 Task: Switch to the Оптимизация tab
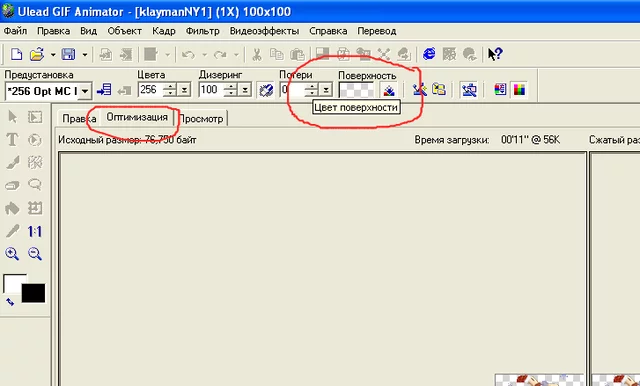[137, 117]
